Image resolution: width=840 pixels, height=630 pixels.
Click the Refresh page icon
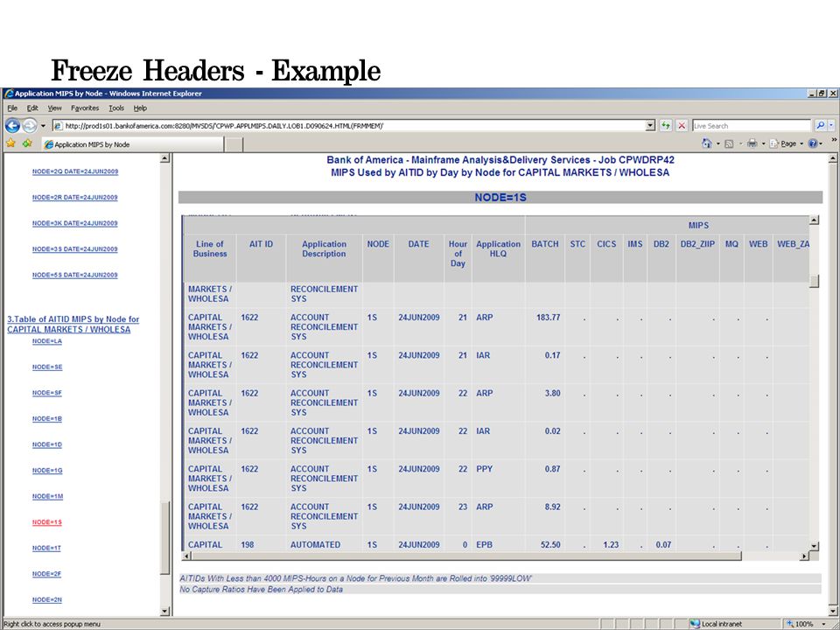666,126
